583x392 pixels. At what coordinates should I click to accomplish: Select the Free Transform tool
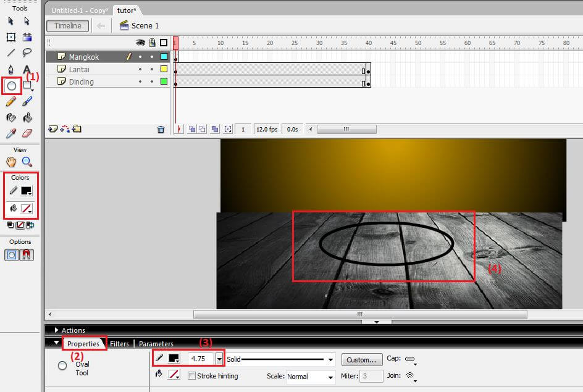click(x=10, y=37)
